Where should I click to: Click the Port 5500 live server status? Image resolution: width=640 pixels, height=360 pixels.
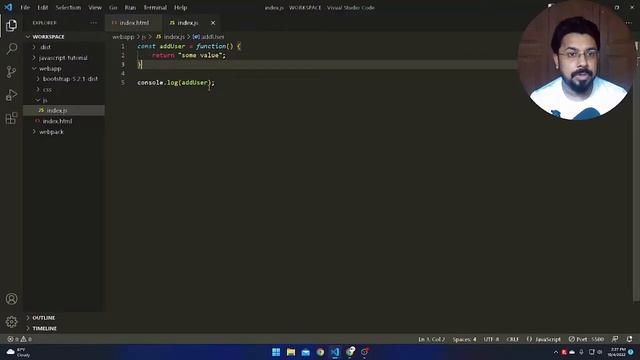[x=586, y=339]
